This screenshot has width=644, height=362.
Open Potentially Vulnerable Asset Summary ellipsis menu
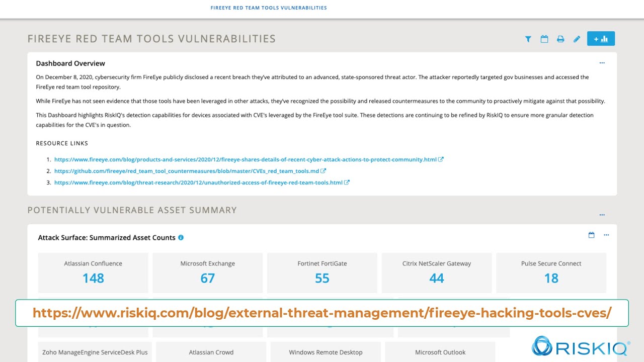[x=602, y=215]
